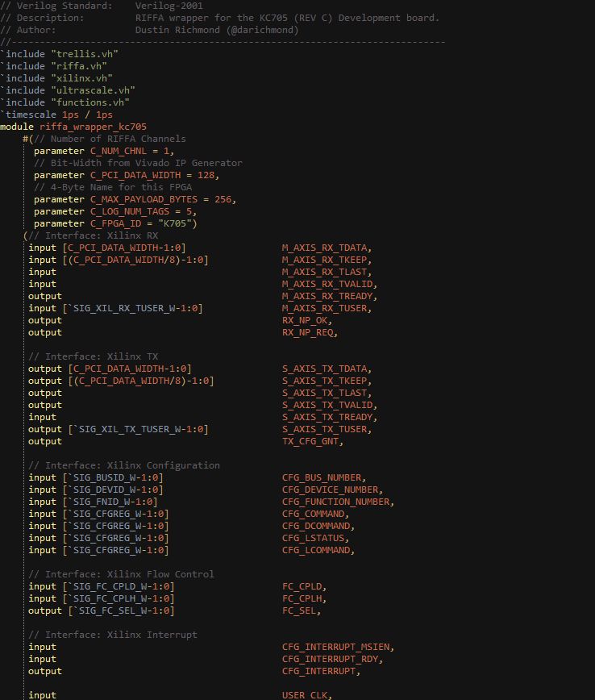Image resolution: width=595 pixels, height=700 pixels.
Task: Click the `SIG_DEVID_W-1:0 range
Action: point(113,490)
